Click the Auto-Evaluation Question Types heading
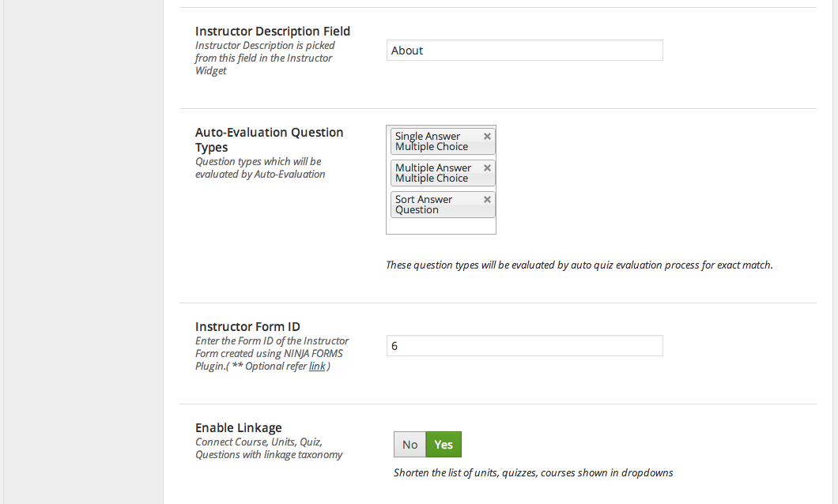 (270, 140)
